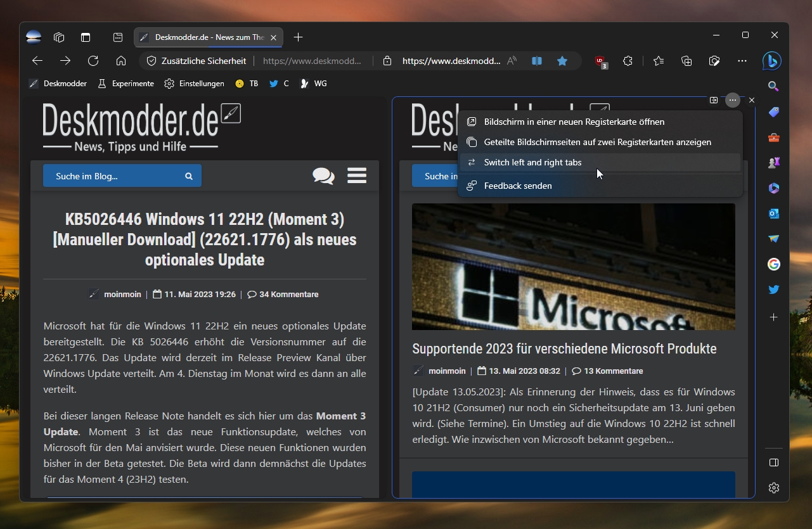Choose Feedback senden menu entry
This screenshot has width=812, height=529.
click(x=599, y=186)
